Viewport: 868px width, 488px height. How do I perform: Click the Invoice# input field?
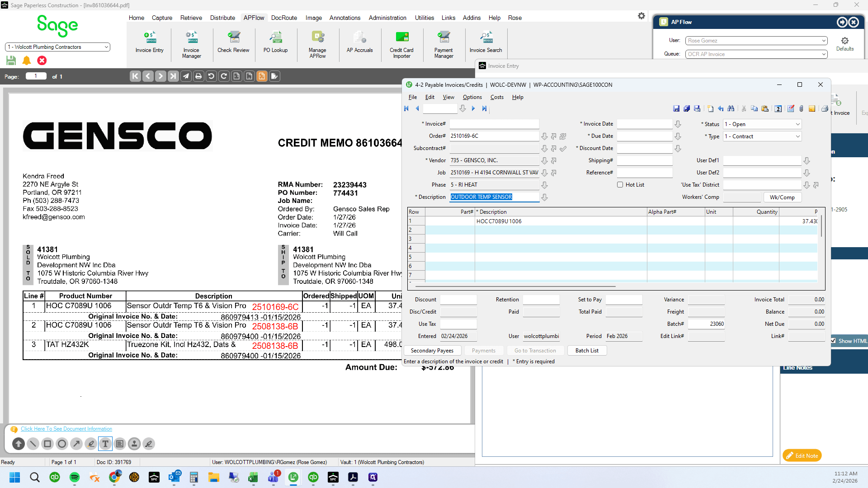tap(494, 124)
